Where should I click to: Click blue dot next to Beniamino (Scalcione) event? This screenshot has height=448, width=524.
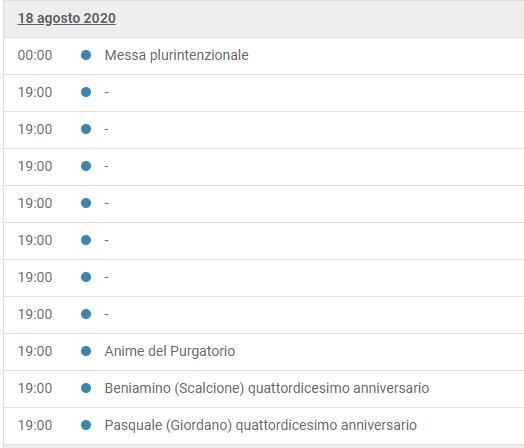86,388
